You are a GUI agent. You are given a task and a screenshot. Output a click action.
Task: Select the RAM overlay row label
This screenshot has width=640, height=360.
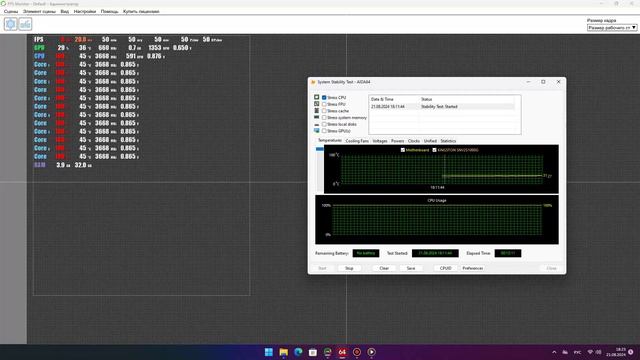tap(40, 165)
